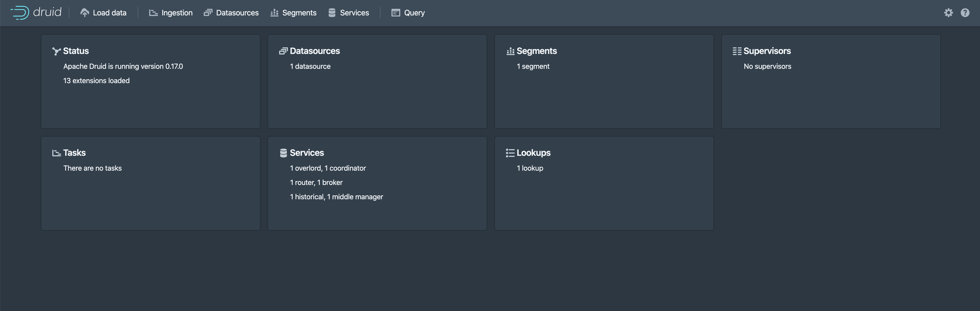Click the Druid logo icon
Image resolution: width=980 pixels, height=311 pixels.
pos(20,13)
